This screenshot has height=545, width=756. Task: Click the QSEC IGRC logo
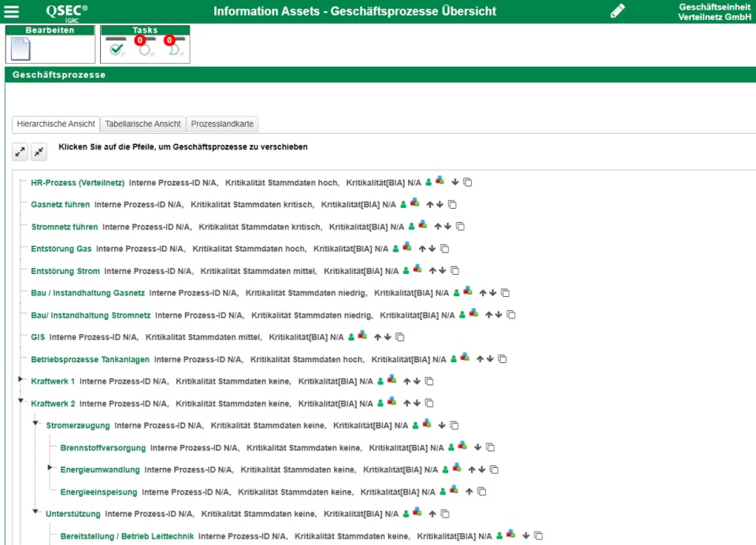point(67,12)
